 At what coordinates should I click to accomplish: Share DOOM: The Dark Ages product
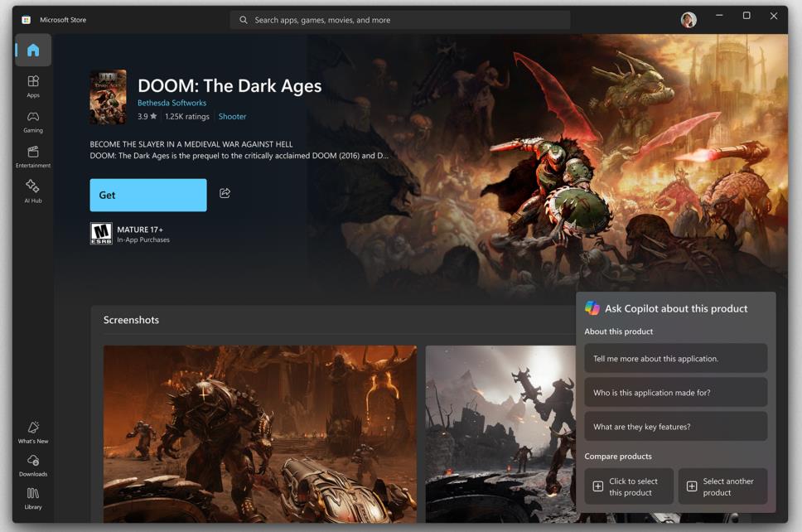(x=225, y=193)
